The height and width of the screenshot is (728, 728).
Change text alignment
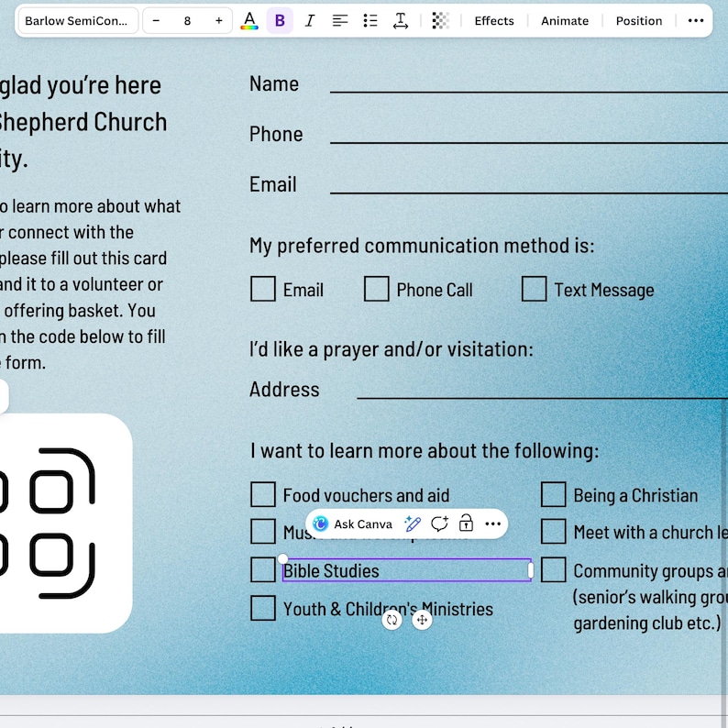[340, 21]
